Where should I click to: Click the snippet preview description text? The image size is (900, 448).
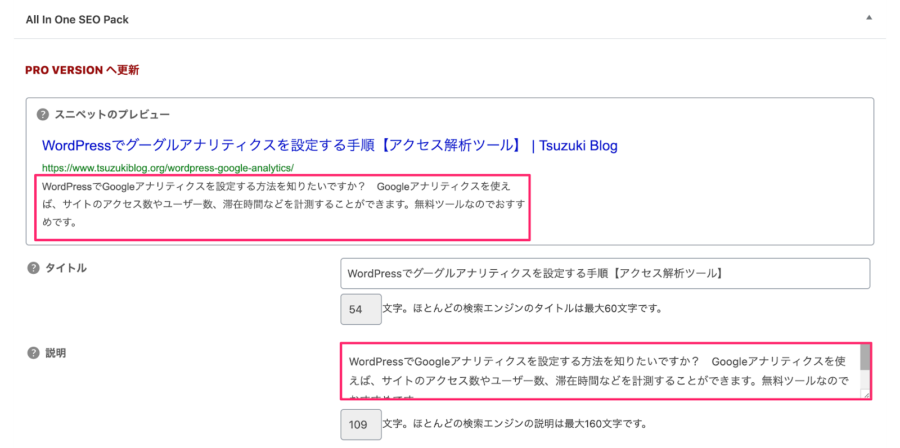[284, 205]
